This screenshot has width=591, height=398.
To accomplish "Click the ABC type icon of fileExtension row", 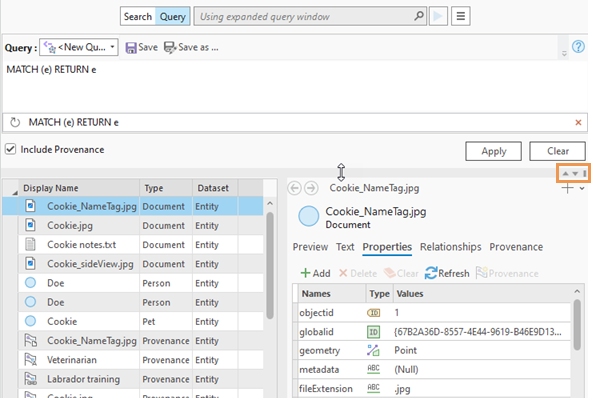I will [x=374, y=388].
